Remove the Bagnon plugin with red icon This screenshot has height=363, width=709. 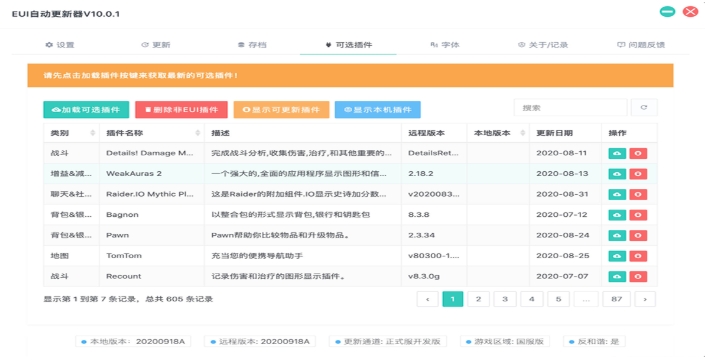click(x=638, y=215)
